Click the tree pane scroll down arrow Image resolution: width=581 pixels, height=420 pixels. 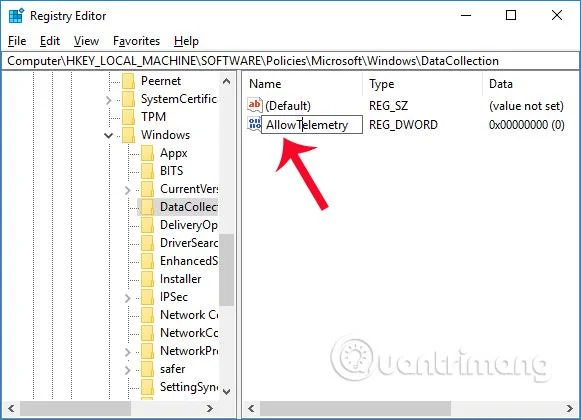226,391
